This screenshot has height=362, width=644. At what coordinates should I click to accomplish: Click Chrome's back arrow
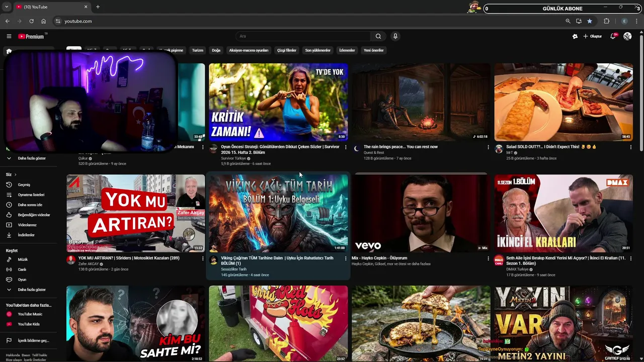[7, 21]
